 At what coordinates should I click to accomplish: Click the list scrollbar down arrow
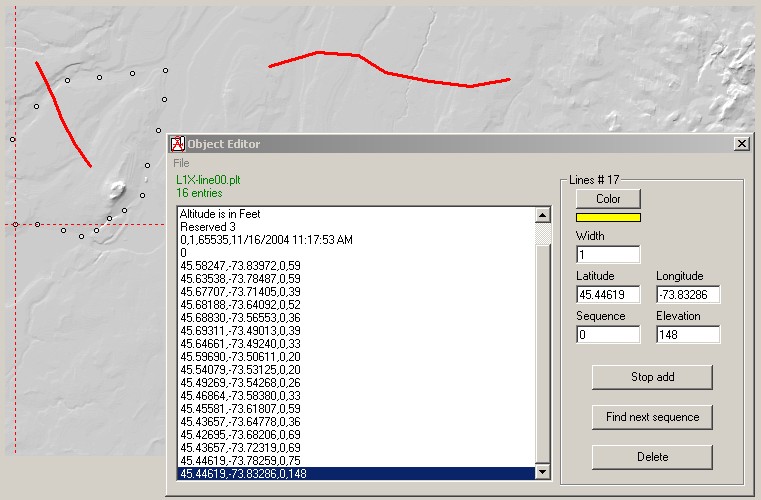point(543,471)
